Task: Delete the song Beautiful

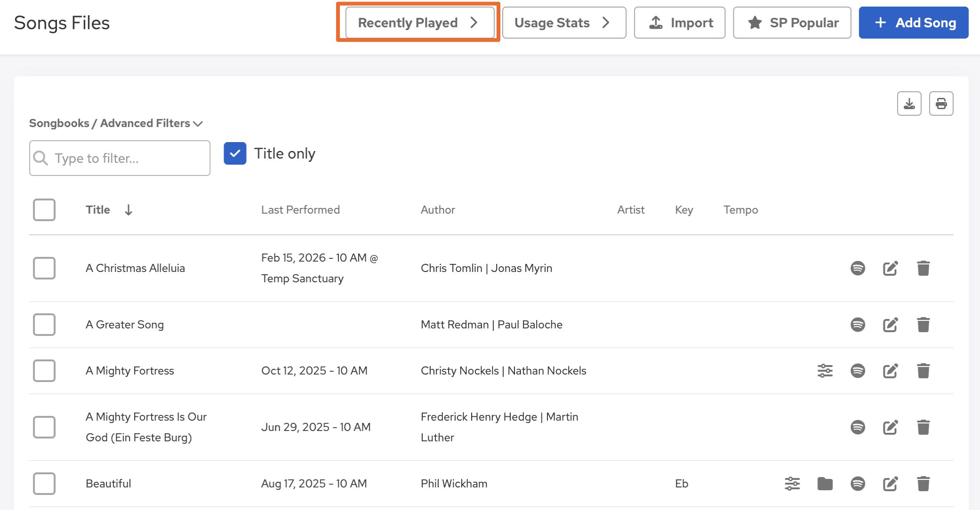Action: (923, 484)
